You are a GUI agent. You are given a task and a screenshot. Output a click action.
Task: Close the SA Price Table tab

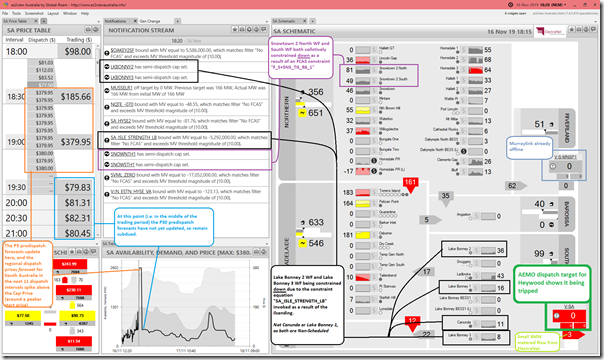point(37,21)
